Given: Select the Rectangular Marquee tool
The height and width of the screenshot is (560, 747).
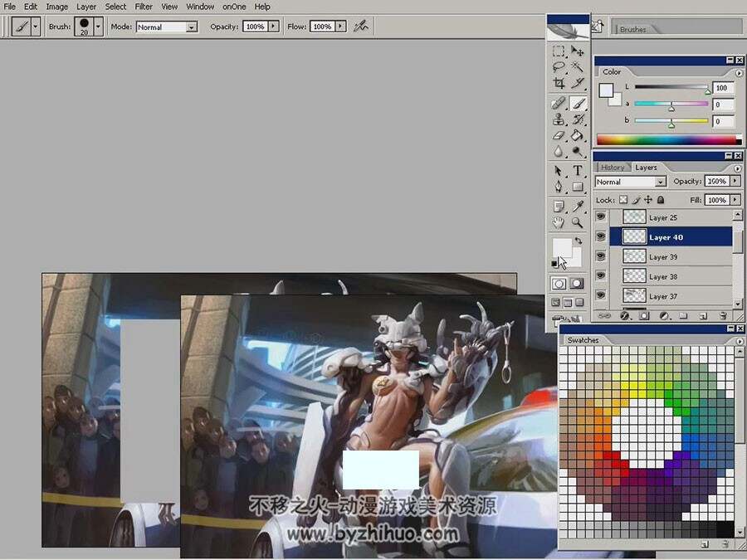Looking at the screenshot, I should click(x=559, y=51).
